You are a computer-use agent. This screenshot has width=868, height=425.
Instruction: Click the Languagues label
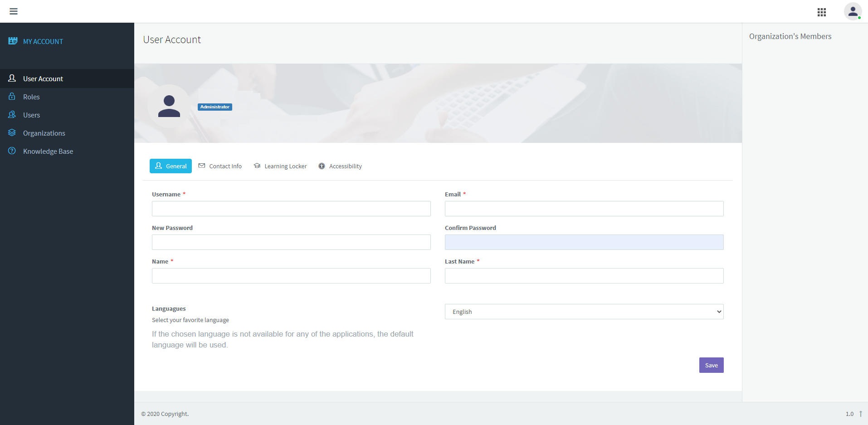point(169,308)
